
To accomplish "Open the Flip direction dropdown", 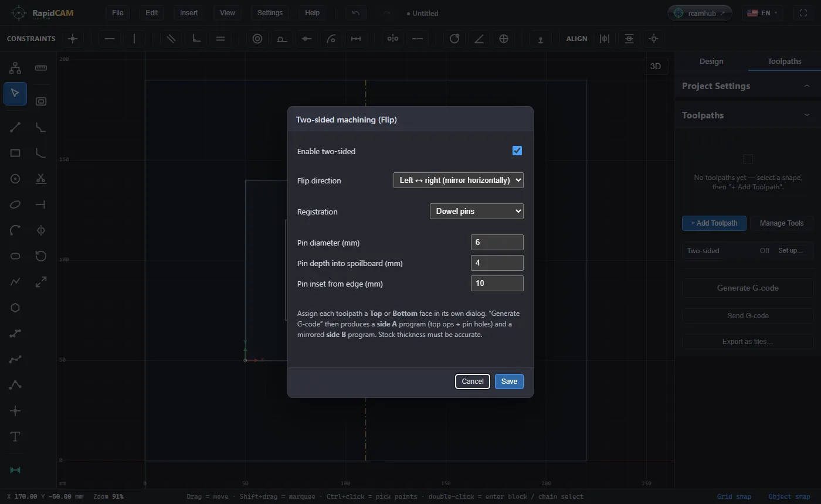I will coord(459,181).
